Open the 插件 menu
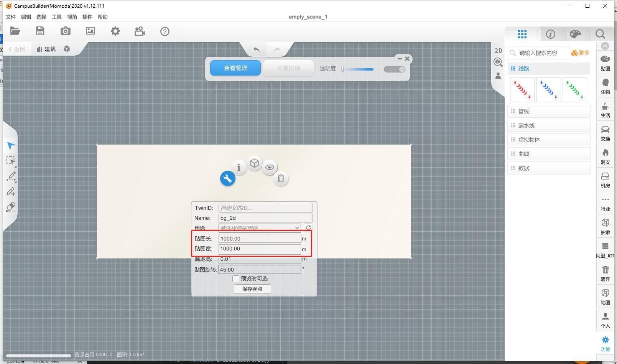 click(87, 17)
